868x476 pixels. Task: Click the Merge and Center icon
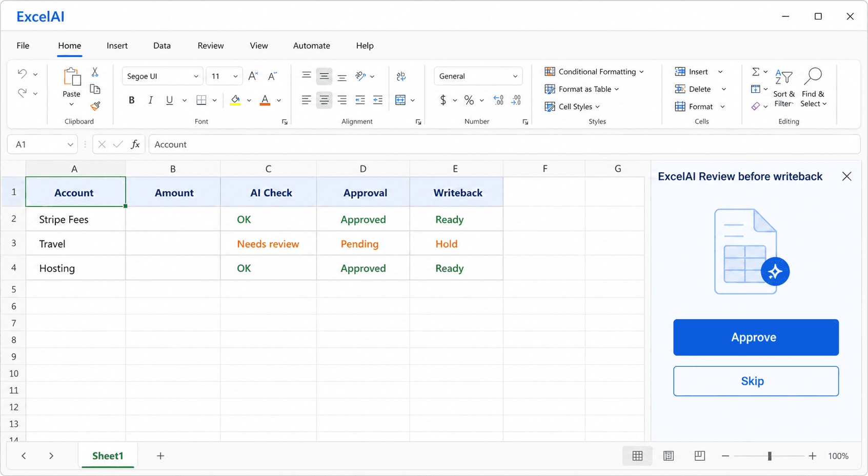(x=400, y=100)
